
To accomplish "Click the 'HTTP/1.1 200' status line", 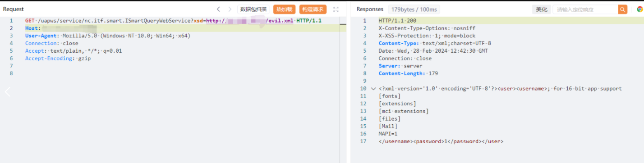I will tap(397, 21).
